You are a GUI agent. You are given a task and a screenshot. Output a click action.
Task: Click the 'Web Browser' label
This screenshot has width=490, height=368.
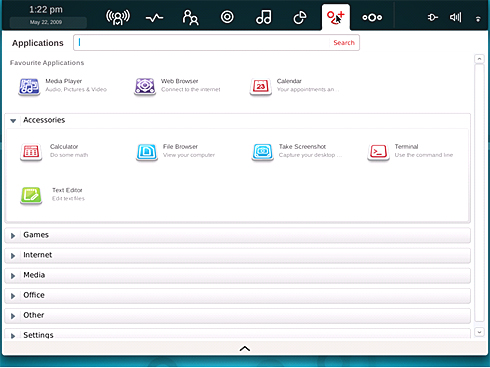pos(180,81)
